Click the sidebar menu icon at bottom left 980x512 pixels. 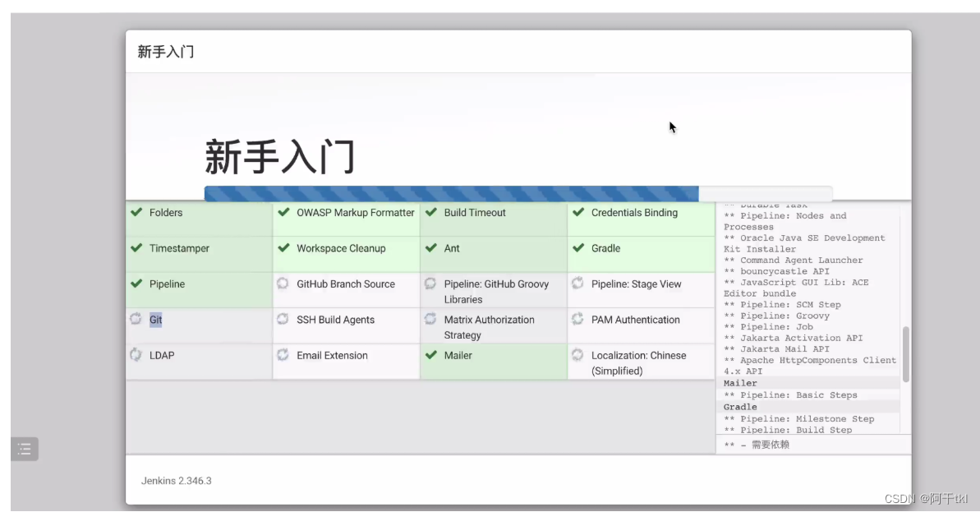click(x=25, y=449)
